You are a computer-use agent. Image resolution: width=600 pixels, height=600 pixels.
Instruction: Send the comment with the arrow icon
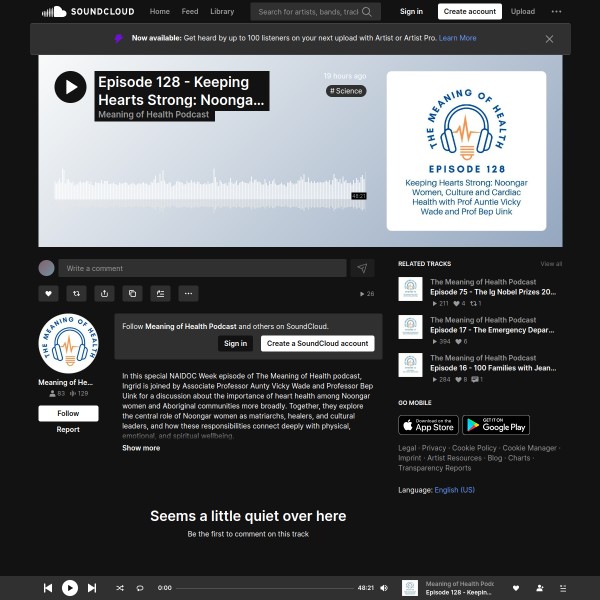tap(362, 268)
